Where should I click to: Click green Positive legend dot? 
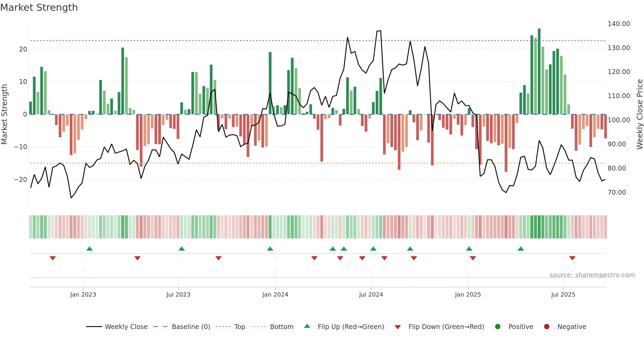[x=498, y=327]
